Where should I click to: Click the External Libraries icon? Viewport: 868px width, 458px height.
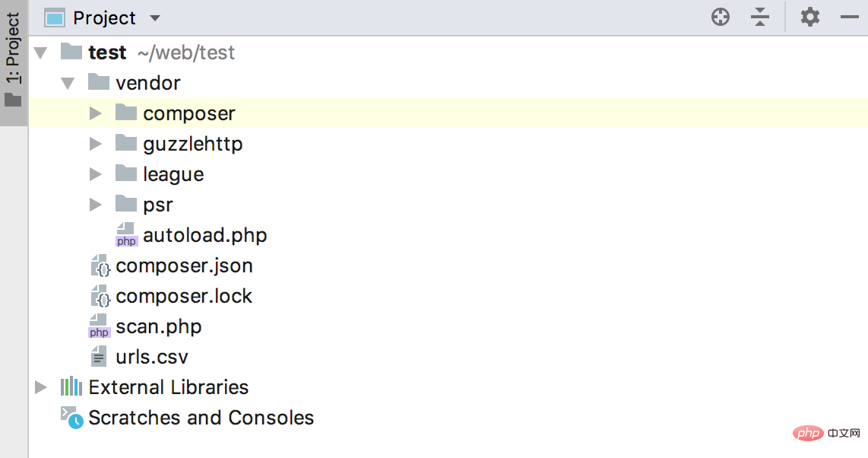coord(71,386)
